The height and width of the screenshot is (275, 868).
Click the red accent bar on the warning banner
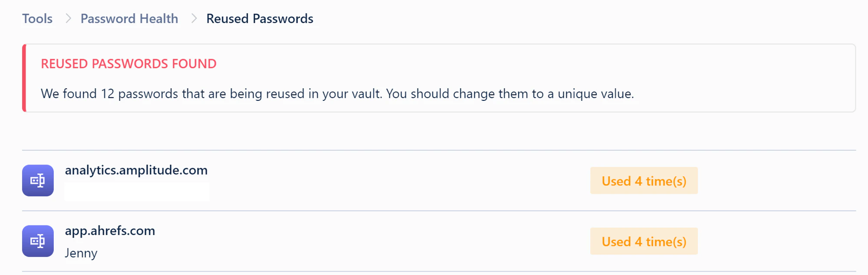[x=24, y=77]
